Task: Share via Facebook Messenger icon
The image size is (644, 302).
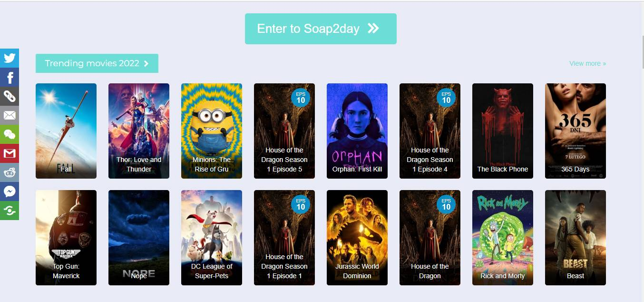Action: (x=10, y=191)
